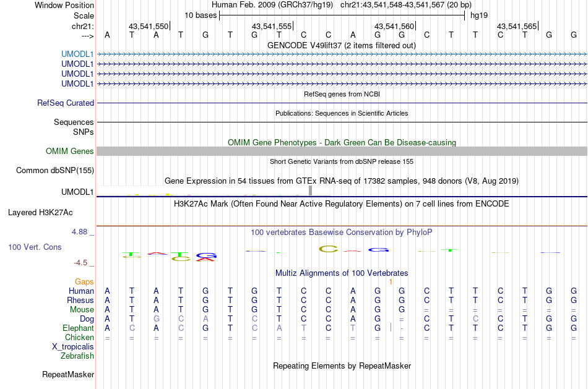The image size is (588, 389).
Task: Select the Rhesus species row label
Action: (80, 300)
